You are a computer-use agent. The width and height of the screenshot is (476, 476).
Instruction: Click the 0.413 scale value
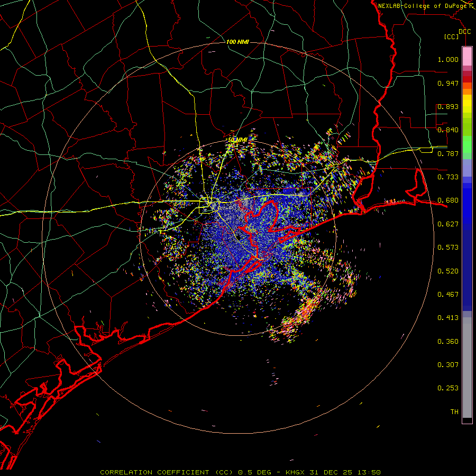tap(448, 318)
